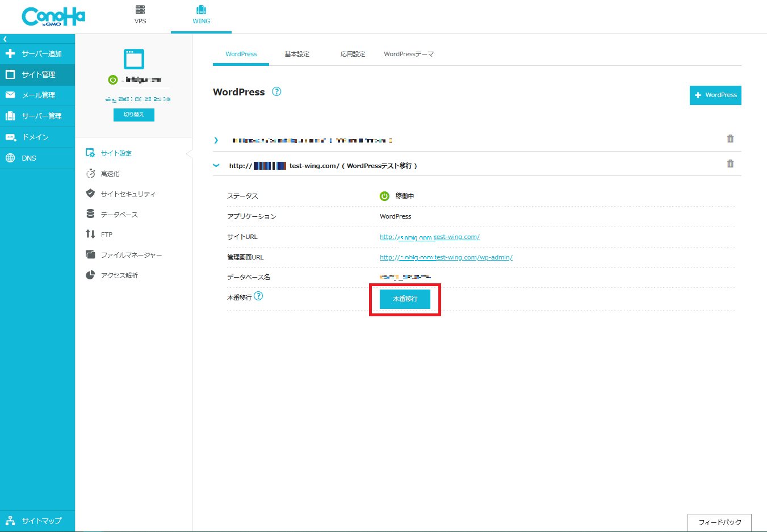Click the サーバー管理 server icon
The width and height of the screenshot is (767, 532).
click(10, 116)
